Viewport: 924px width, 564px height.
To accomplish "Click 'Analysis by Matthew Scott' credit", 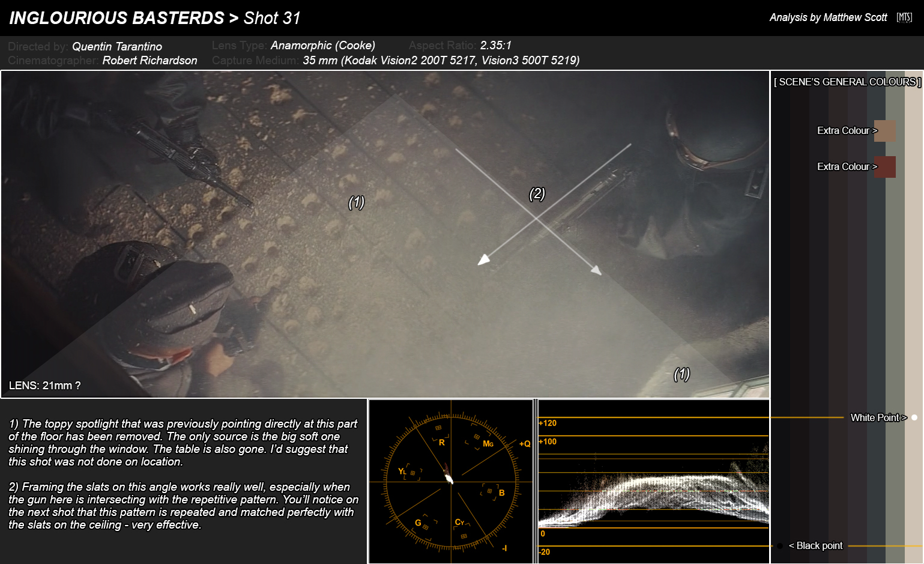I will [x=829, y=17].
